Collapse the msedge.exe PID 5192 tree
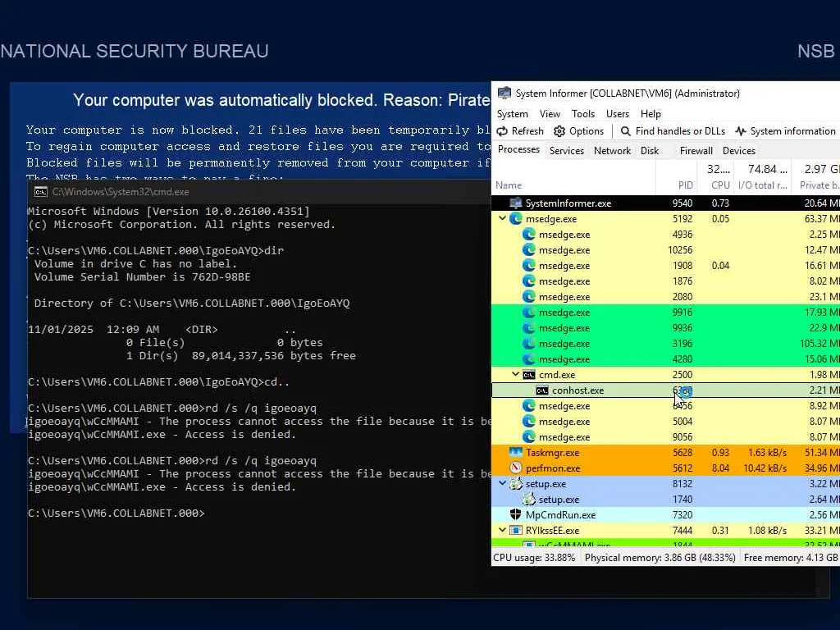The width and height of the screenshot is (840, 630). click(x=502, y=218)
